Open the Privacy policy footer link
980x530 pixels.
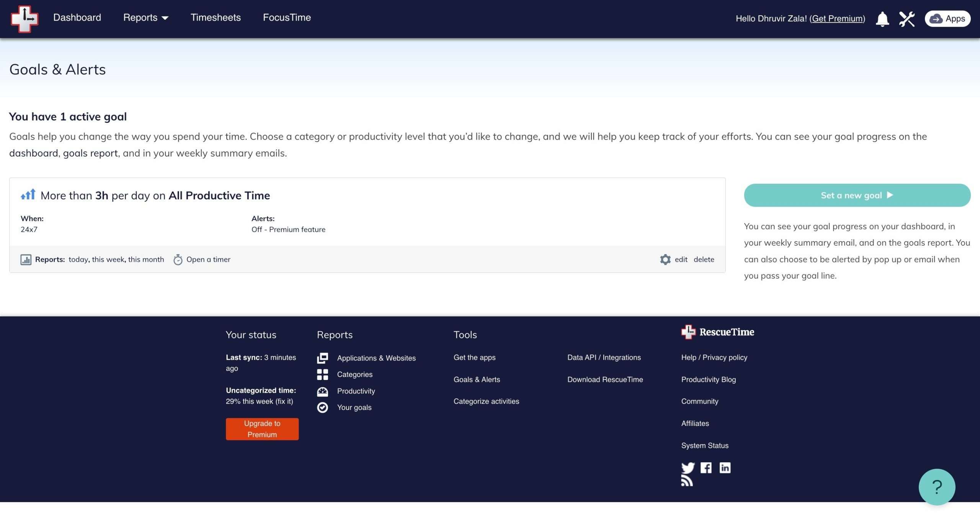(725, 357)
